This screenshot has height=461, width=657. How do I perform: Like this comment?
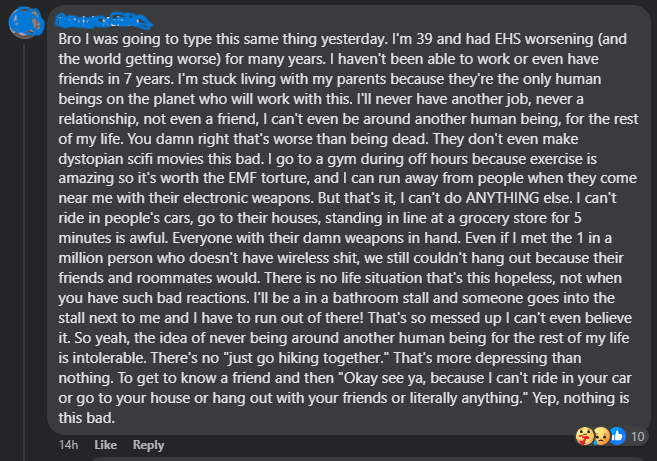[105, 445]
